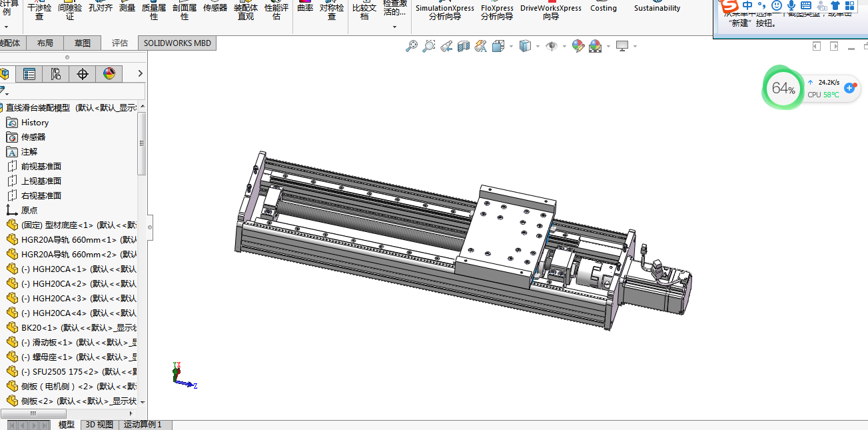
Task: Click the Costing ribbon button
Action: coord(603,9)
